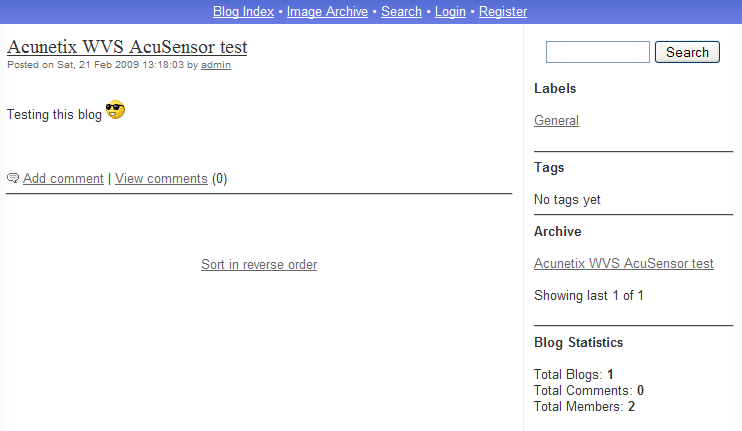Open Blog Index in top navigation
Screen dimensions: 742x431
(x=243, y=11)
